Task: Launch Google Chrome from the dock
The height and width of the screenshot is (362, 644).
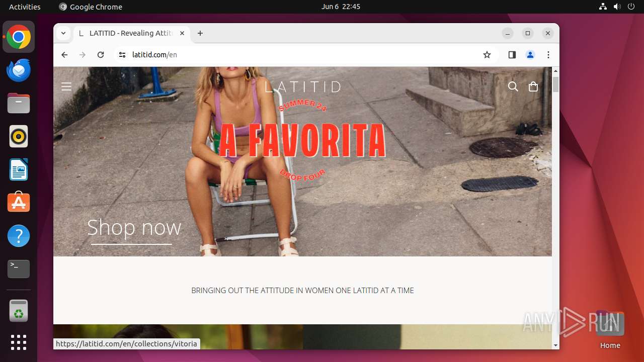Action: point(19,37)
